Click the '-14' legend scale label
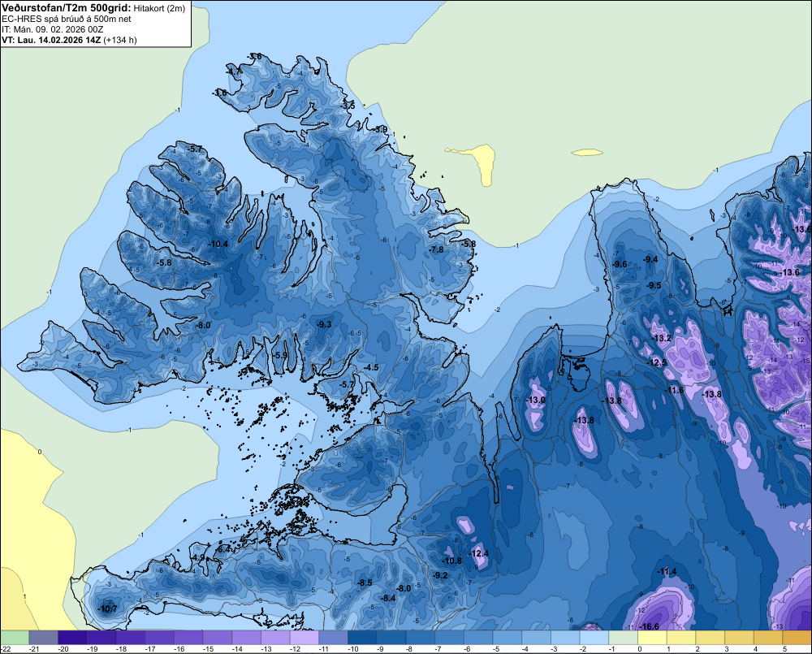Screen dimensions: 812x654 [237, 649]
